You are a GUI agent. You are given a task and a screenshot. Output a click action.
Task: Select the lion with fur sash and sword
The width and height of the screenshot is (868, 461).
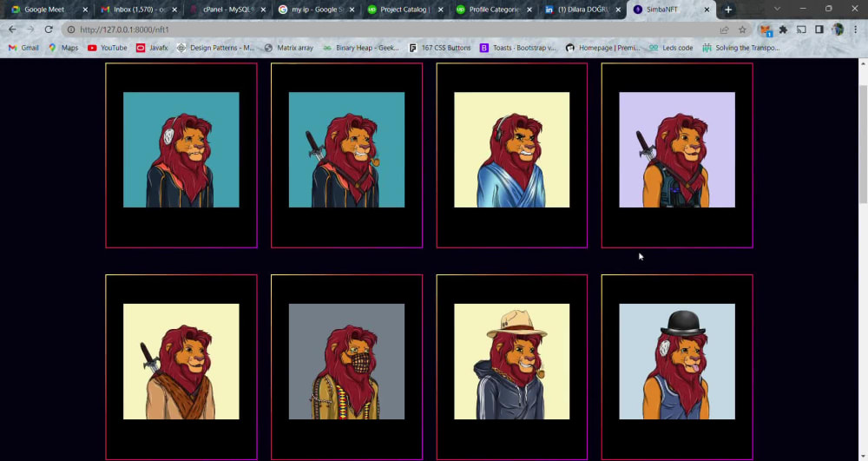coord(181,361)
